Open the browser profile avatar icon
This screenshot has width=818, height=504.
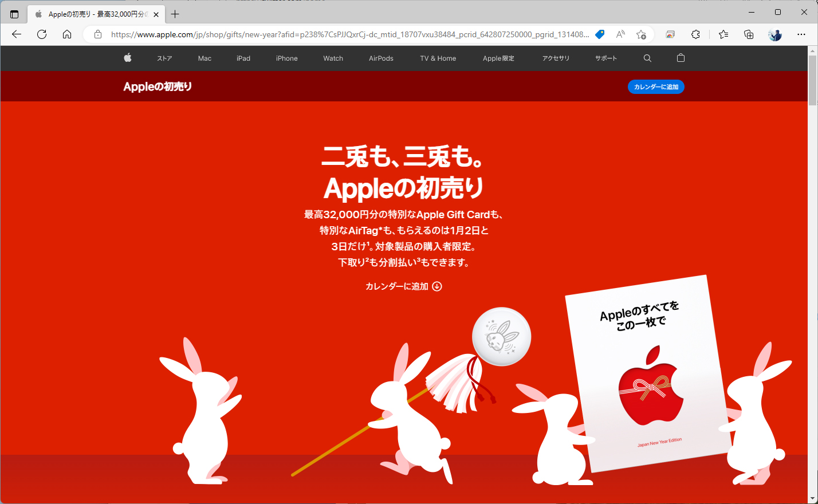click(x=774, y=34)
